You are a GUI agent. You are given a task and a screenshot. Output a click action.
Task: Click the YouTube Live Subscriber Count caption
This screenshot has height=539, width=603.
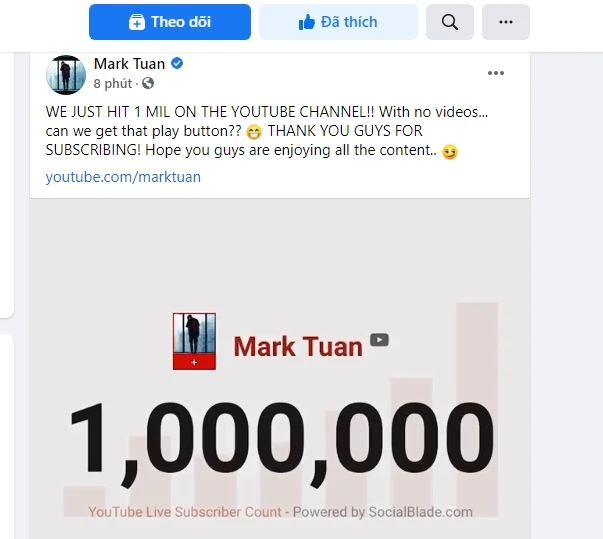click(x=185, y=512)
